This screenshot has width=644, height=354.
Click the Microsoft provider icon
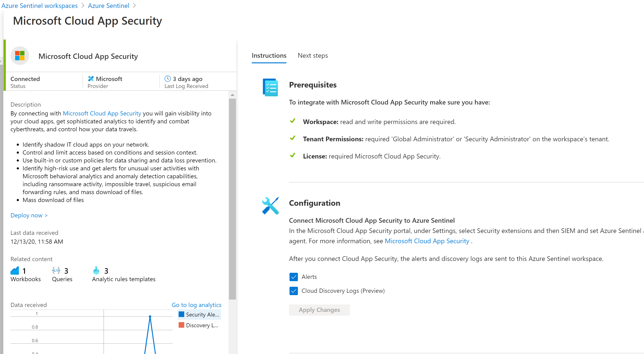(91, 78)
